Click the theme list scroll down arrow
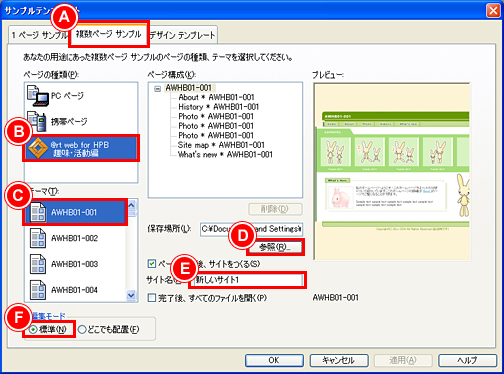 [x=131, y=295]
